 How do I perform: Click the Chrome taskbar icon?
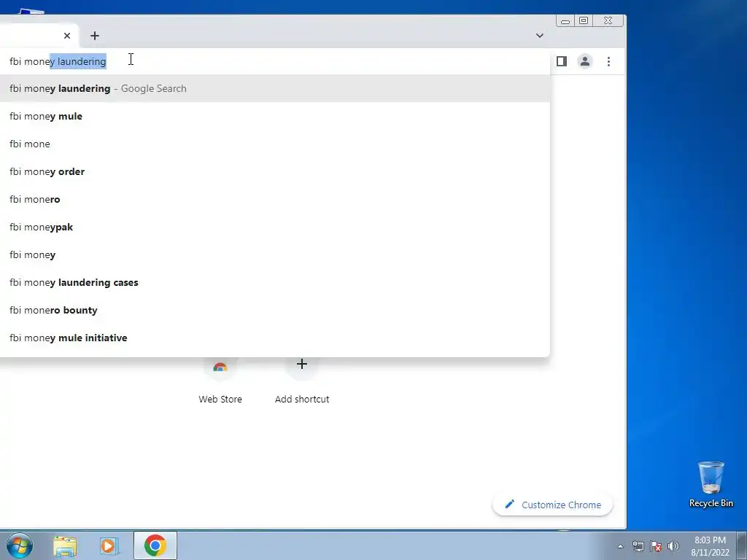[x=155, y=545]
